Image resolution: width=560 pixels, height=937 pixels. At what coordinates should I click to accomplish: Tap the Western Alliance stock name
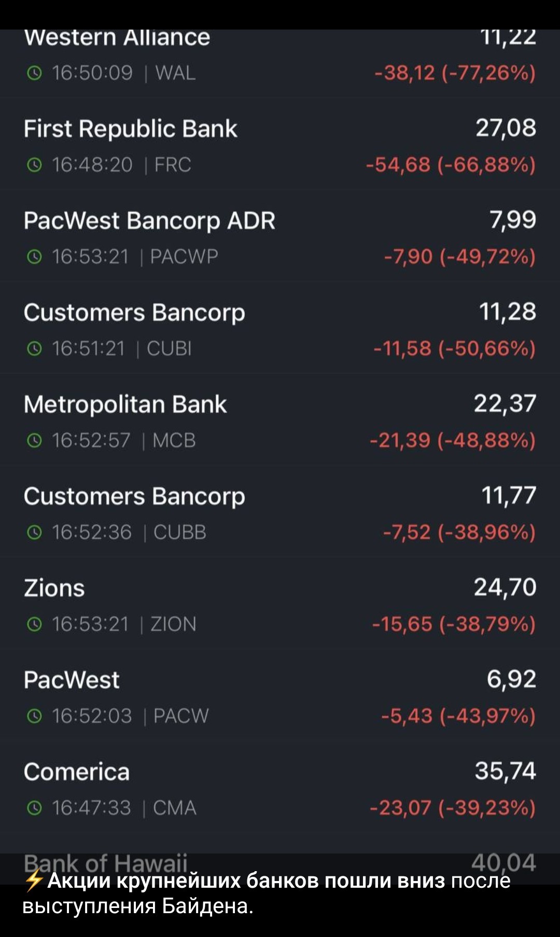tap(117, 37)
